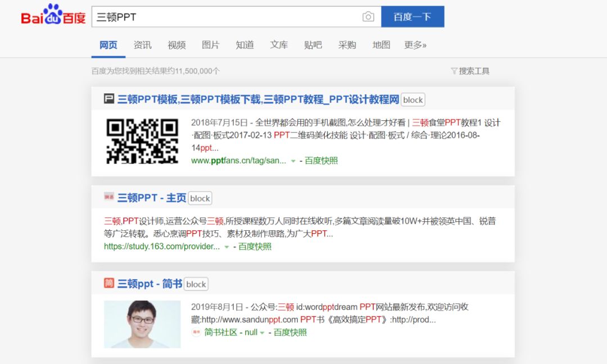Viewport: 607px width, 364px height.
Task: Click small 简书社区 source icon
Action: 196,332
